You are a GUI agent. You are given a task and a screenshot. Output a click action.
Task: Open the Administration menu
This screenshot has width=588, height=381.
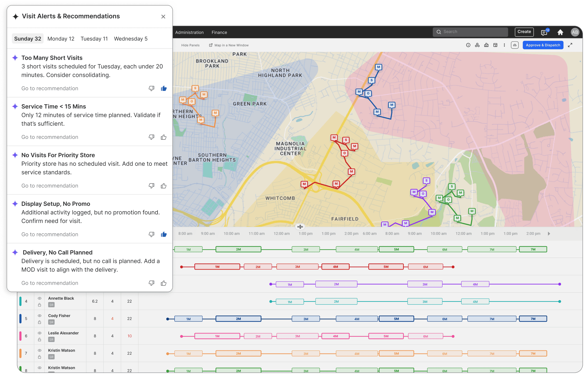190,32
